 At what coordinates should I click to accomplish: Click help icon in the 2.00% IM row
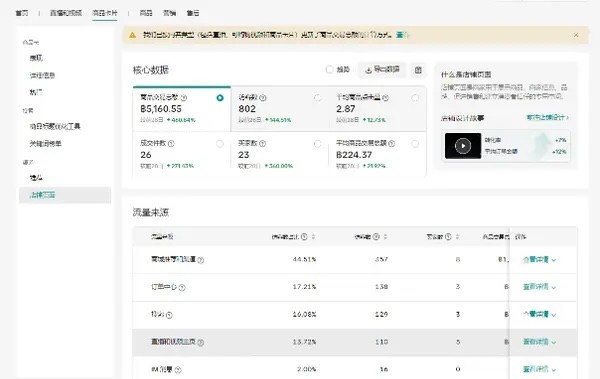(178, 370)
